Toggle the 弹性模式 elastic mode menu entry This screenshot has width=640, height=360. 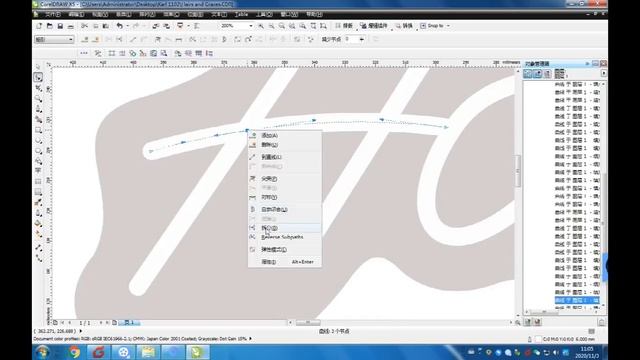tap(284, 249)
